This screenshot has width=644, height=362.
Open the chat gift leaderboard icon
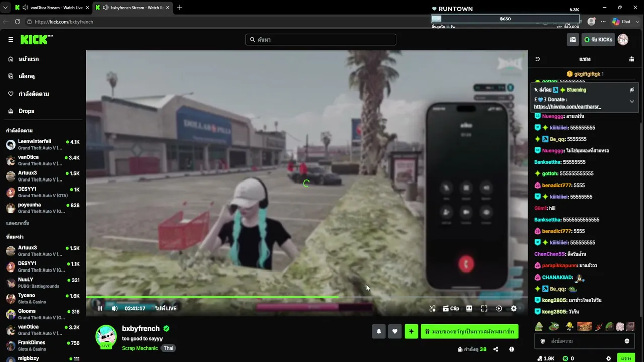pyautogui.click(x=631, y=59)
